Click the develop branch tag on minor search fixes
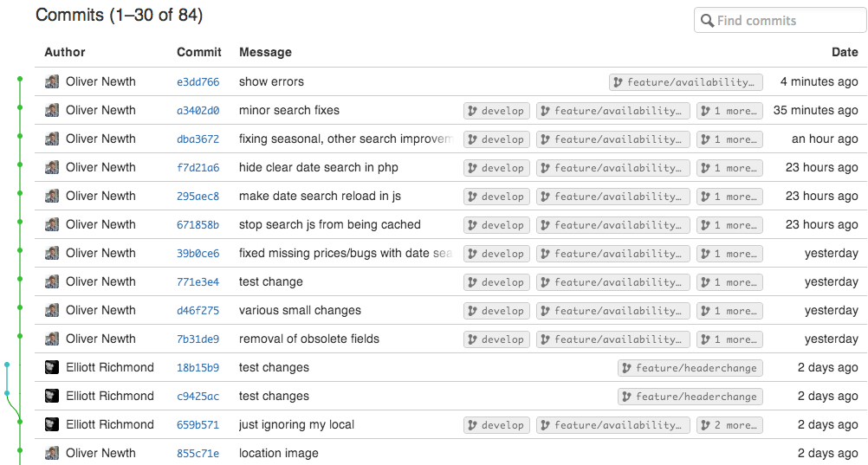Image resolution: width=868 pixels, height=465 pixels. tap(496, 111)
